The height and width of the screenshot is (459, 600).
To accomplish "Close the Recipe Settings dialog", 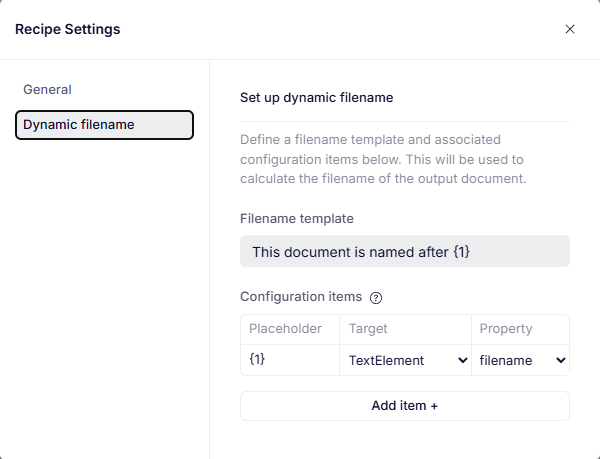I will 570,29.
